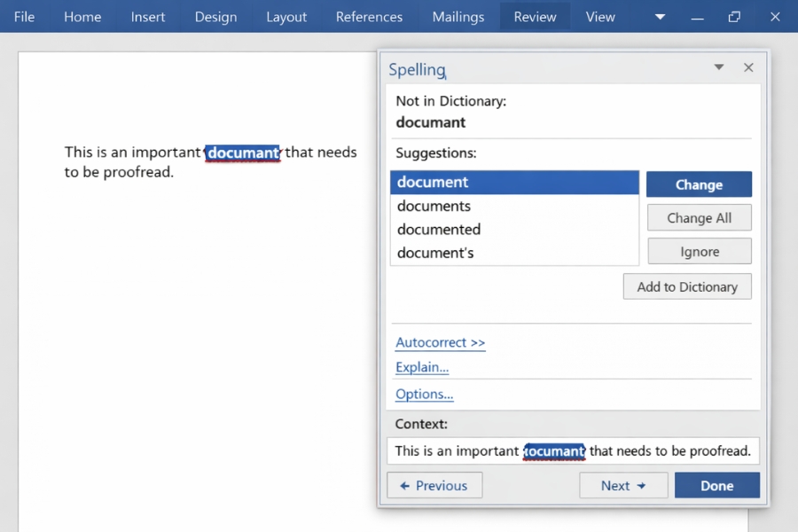Switch to the View tab
This screenshot has height=532, width=798.
(x=600, y=17)
